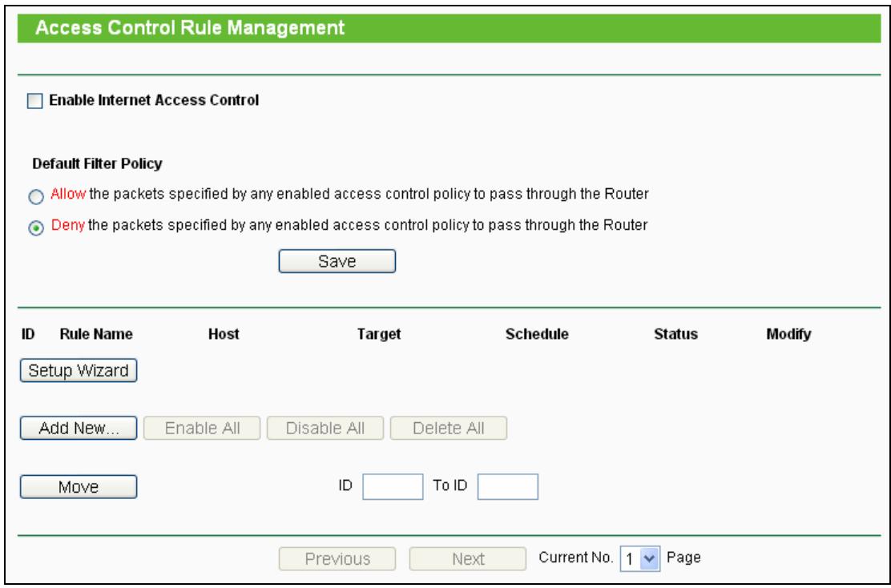This screenshot has width=891, height=588.
Task: Click the Disable All button
Action: (x=325, y=429)
